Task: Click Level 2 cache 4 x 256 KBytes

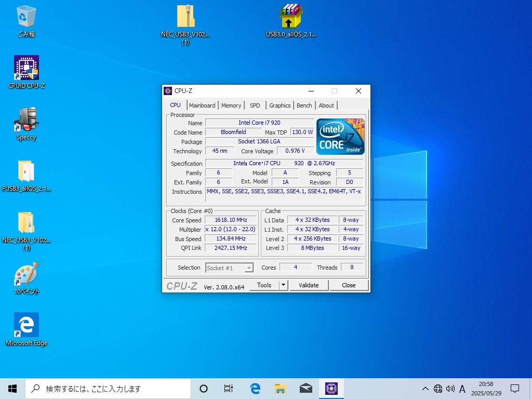Action: 312,238
